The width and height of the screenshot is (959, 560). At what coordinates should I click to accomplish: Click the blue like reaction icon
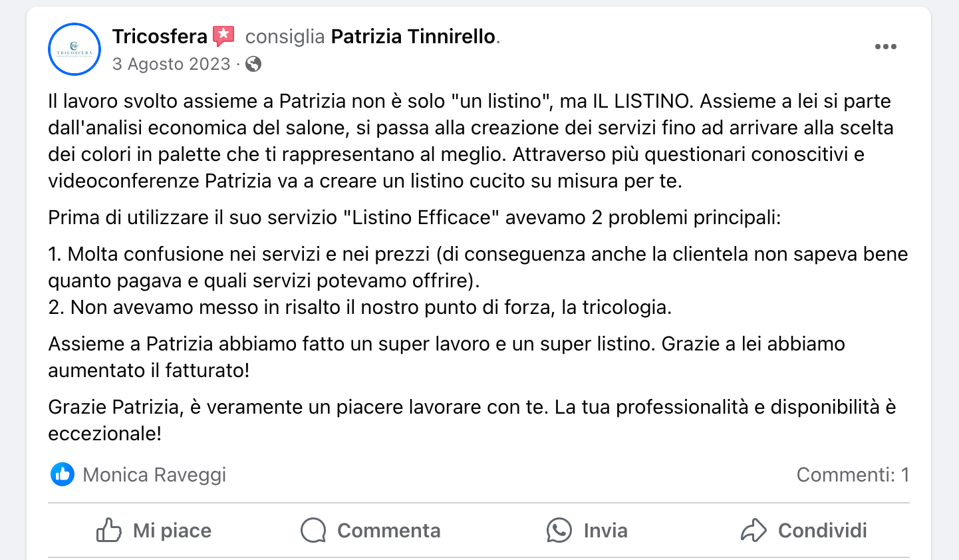click(63, 474)
